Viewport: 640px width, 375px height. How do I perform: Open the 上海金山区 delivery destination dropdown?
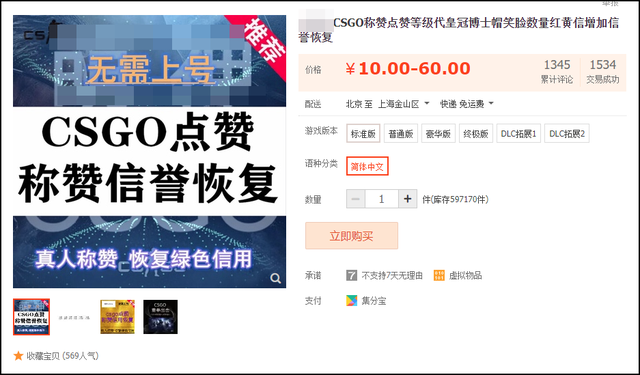404,104
